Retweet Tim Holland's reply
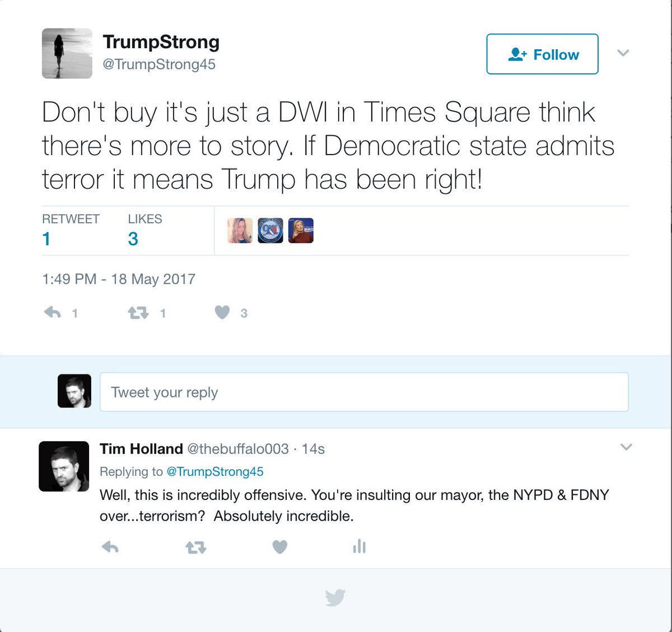This screenshot has width=672, height=632. (x=196, y=547)
